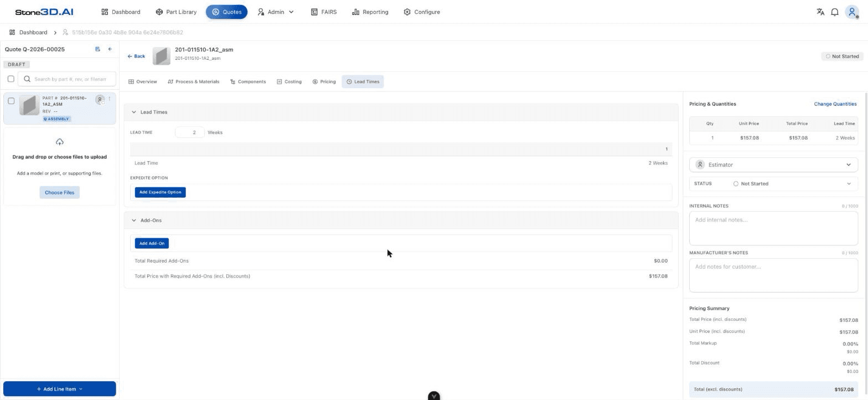The width and height of the screenshot is (868, 400).
Task: Switch to the Process & Materials tab
Action: [x=194, y=81]
